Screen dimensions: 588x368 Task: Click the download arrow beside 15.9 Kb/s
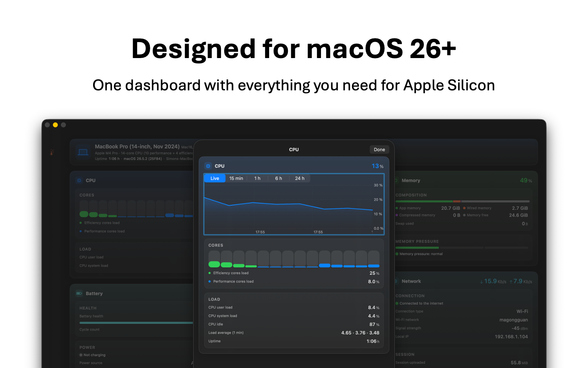pos(481,282)
